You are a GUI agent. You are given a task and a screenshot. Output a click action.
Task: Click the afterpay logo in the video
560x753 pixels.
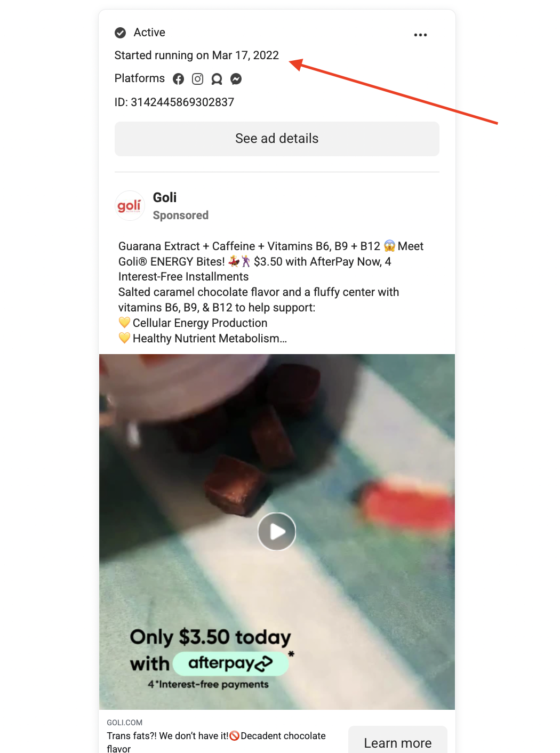(x=230, y=663)
